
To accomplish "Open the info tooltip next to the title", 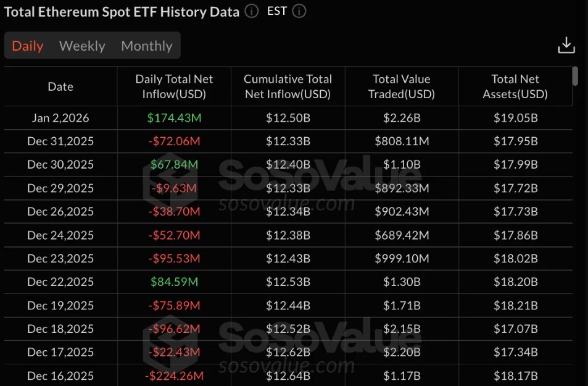I will pos(251,11).
